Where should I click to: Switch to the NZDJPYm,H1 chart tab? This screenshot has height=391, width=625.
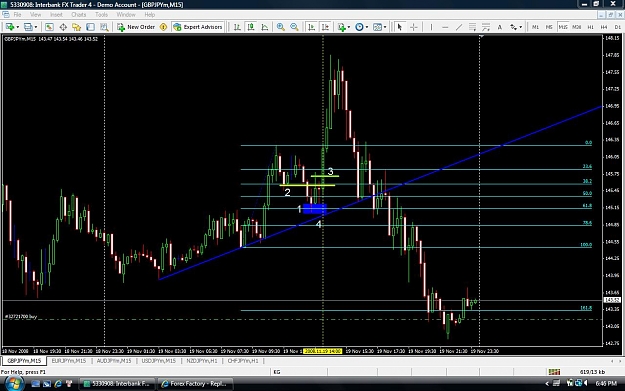(202, 361)
